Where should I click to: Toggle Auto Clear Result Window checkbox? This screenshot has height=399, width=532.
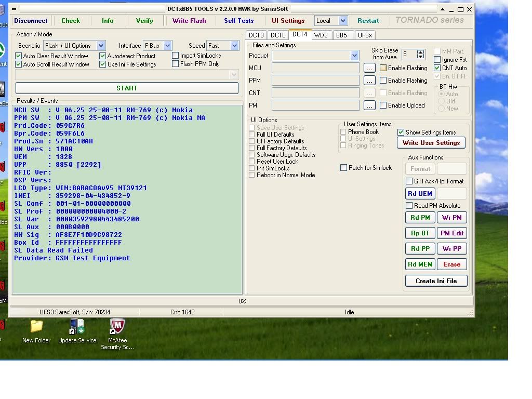19,56
